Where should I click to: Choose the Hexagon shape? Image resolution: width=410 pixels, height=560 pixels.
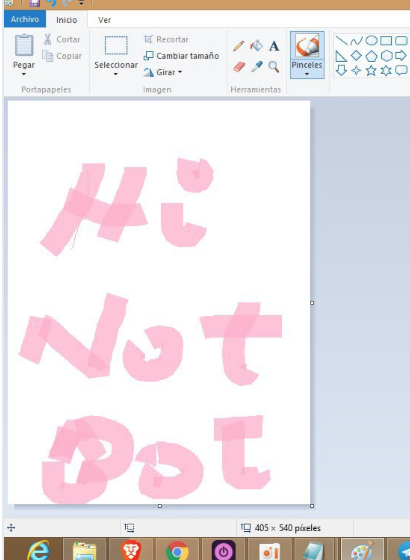(386, 56)
